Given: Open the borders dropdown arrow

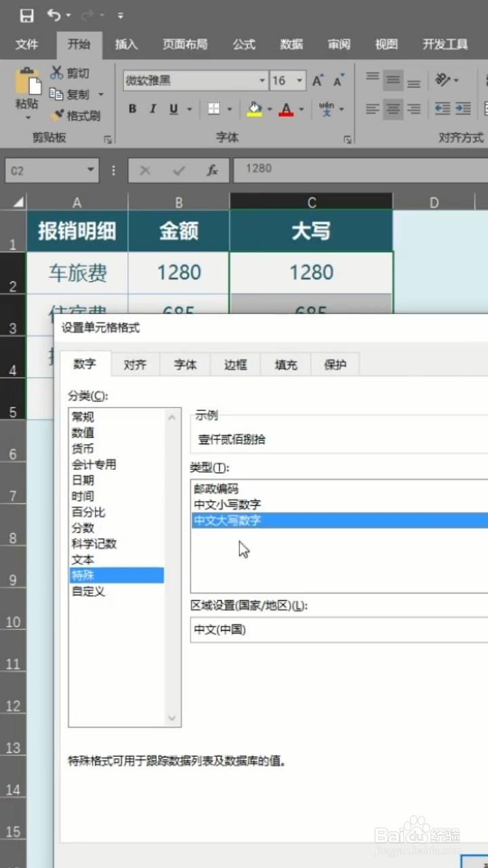Looking at the screenshot, I should click(x=229, y=108).
